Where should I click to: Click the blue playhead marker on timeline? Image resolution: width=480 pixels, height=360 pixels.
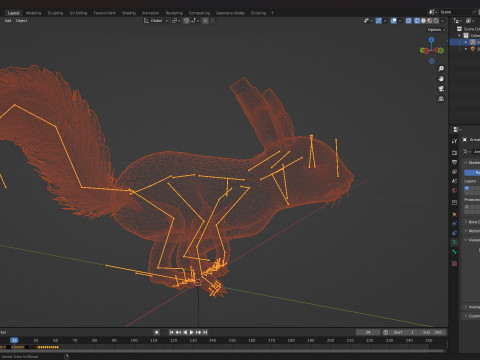tap(14, 340)
